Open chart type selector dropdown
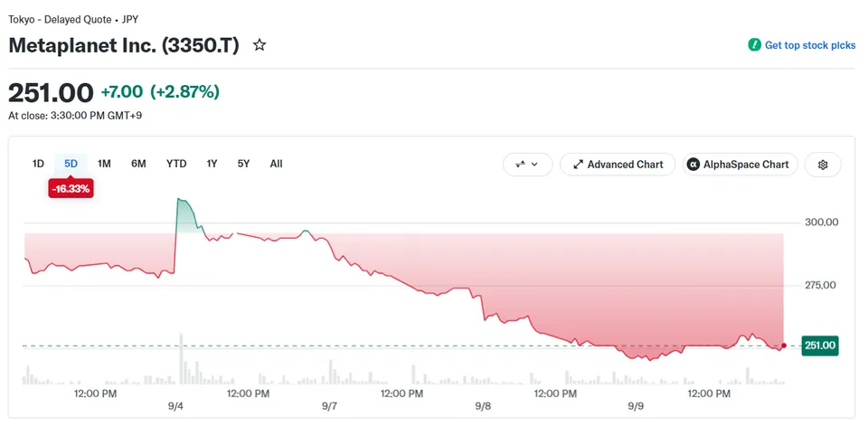 click(x=527, y=165)
